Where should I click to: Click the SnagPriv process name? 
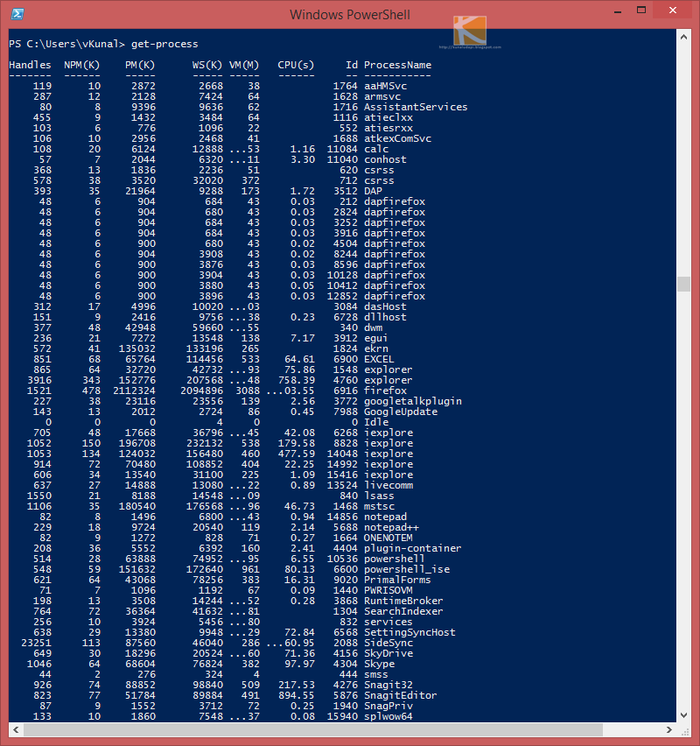click(x=388, y=706)
